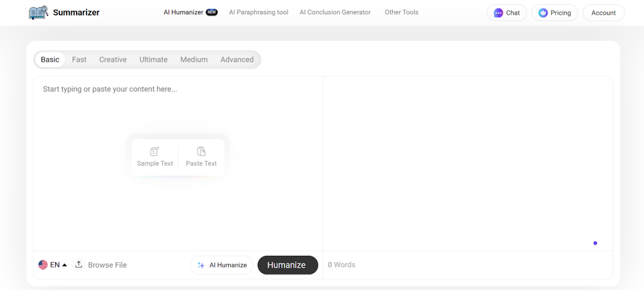Viewport: 644px width, 290px height.
Task: Switch to Fast mode
Action: [79, 60]
